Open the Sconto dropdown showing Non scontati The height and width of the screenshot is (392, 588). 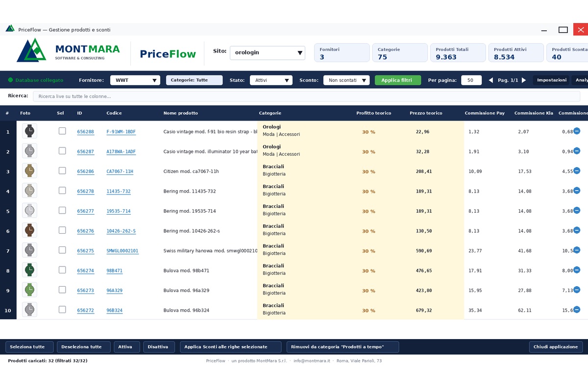click(x=346, y=80)
